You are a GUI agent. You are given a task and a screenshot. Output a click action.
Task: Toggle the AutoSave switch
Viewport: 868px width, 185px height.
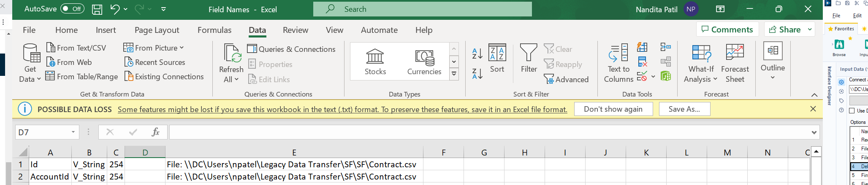click(x=72, y=9)
